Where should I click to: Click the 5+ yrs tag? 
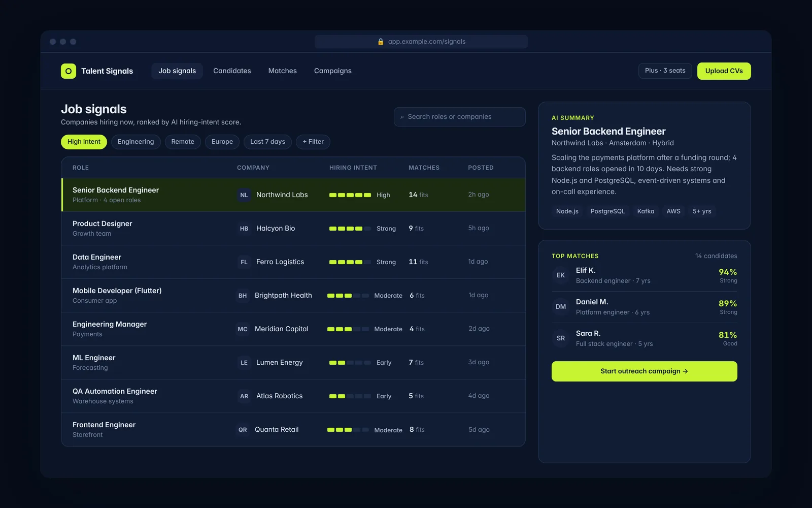702,211
